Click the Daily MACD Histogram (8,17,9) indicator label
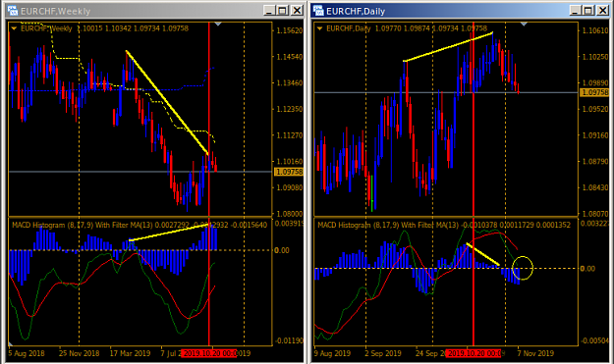The image size is (614, 364). (444, 225)
